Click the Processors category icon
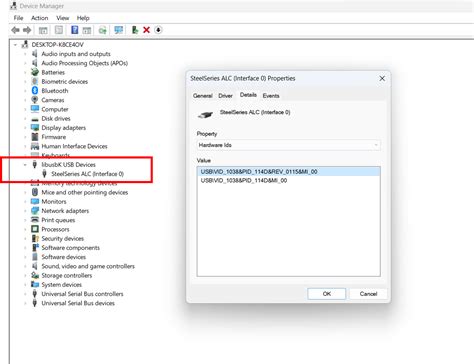 [35, 229]
